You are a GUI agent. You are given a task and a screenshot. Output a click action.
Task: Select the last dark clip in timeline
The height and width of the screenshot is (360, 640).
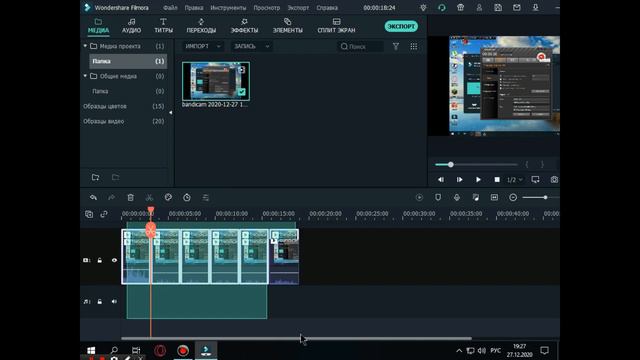coord(284,257)
